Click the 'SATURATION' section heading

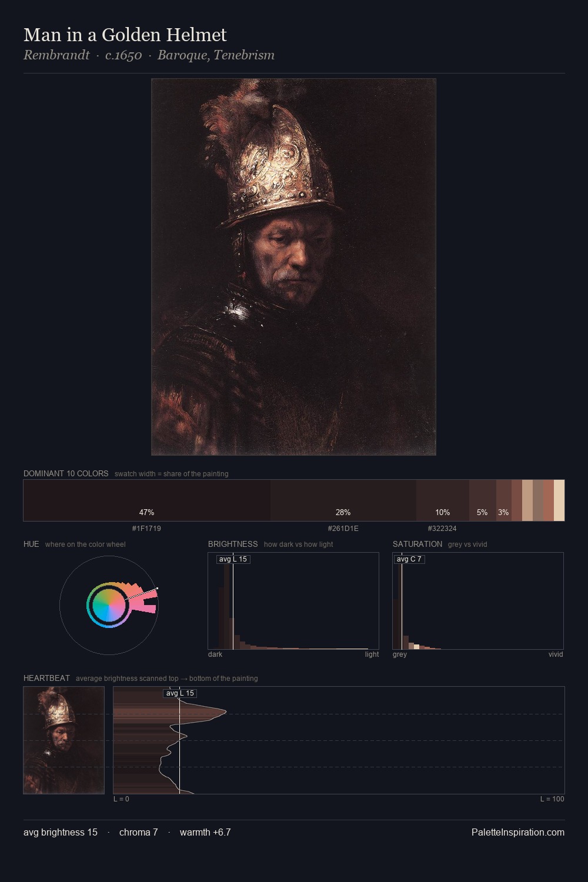(x=417, y=544)
